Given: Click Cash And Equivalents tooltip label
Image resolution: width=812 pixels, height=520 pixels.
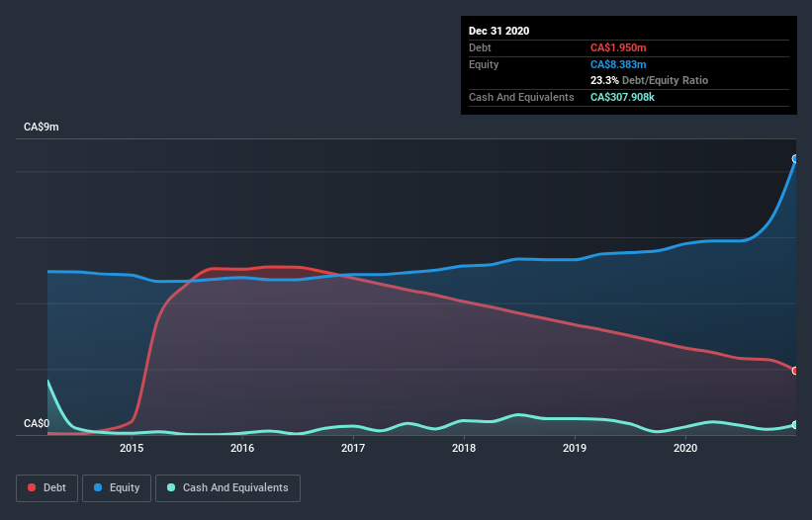Looking at the screenshot, I should point(521,97).
